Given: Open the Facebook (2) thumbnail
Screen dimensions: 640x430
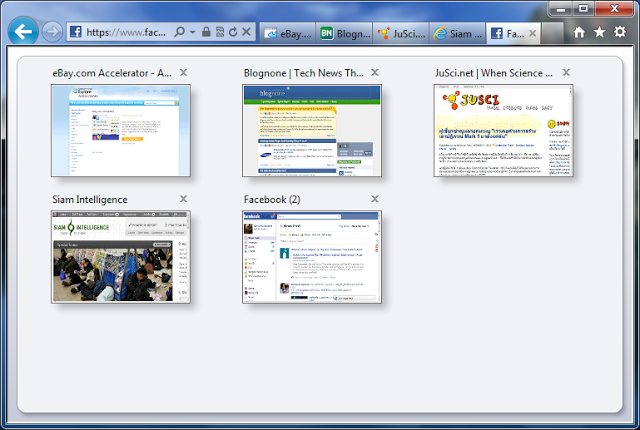Looking at the screenshot, I should 312,257.
